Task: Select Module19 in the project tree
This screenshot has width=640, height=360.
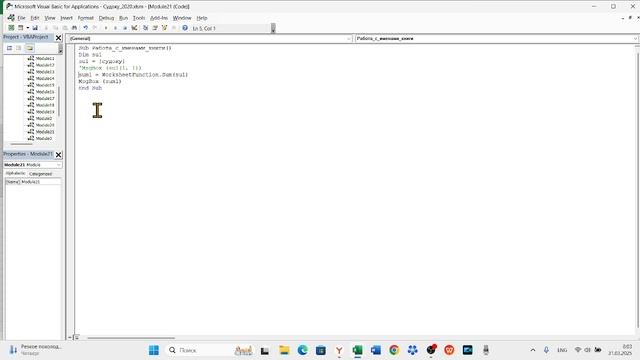Action: pyautogui.click(x=44, y=111)
